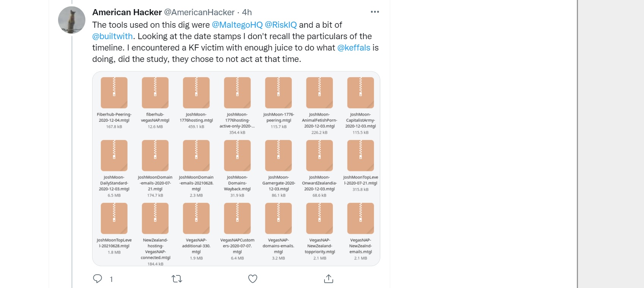
Task: Like the tweet with the heart icon
Action: (253, 279)
